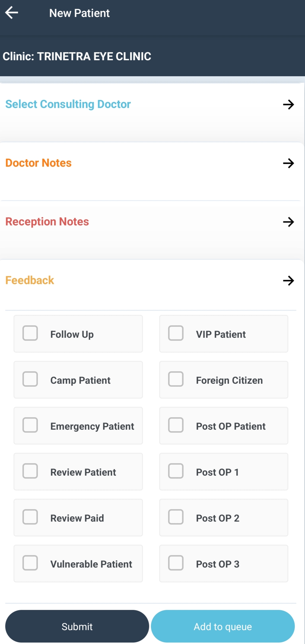Tick the Camp Patient checkbox

[x=30, y=379]
